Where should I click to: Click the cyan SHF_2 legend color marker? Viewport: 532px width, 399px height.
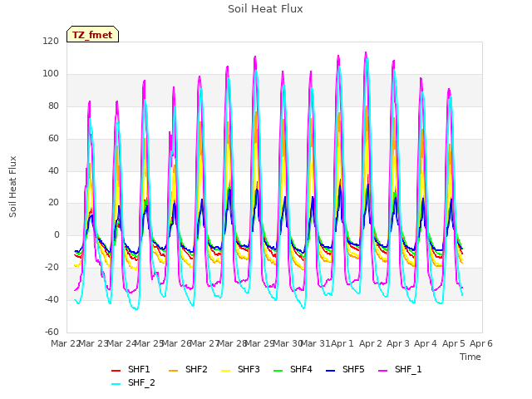(116, 384)
